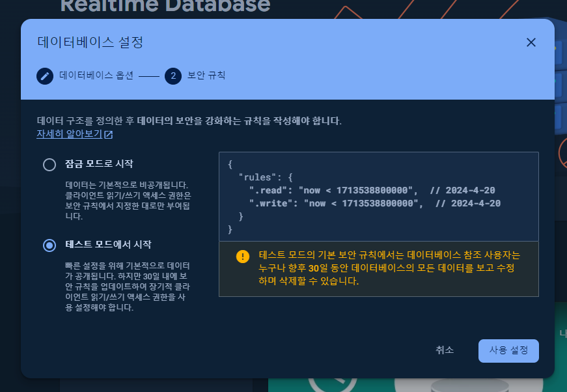The width and height of the screenshot is (567, 392).
Task: Click the yellow warning exclamation icon
Action: click(x=243, y=257)
